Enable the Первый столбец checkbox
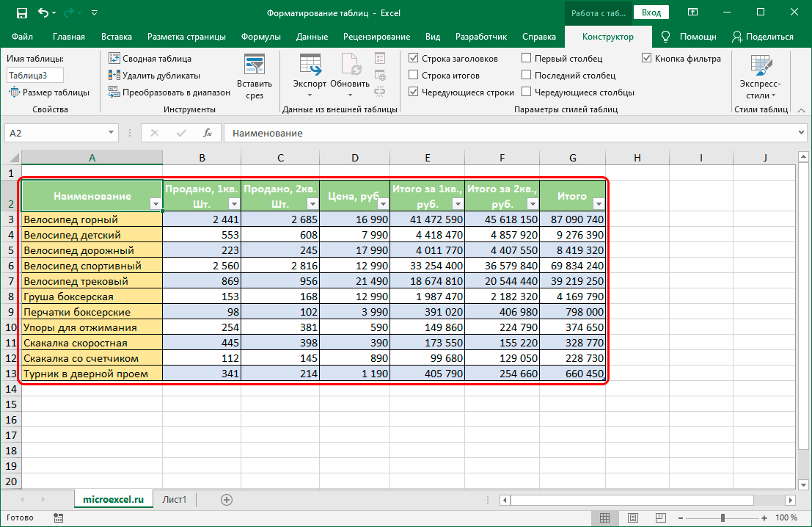This screenshot has height=527, width=812. [527, 58]
